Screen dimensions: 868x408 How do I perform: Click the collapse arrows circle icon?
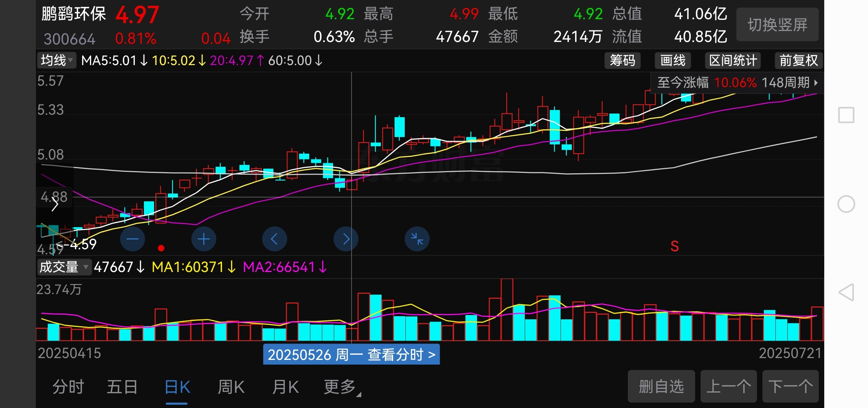click(417, 239)
